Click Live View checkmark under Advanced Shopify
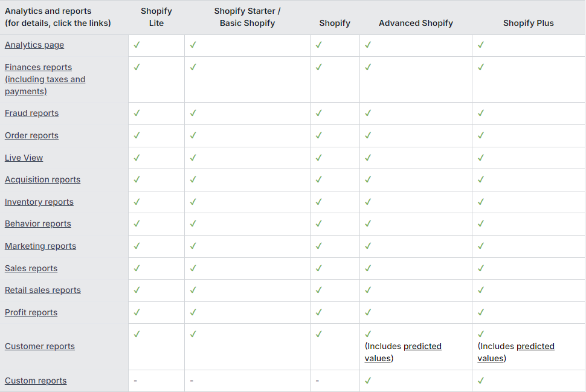The width and height of the screenshot is (586, 392). pos(368,158)
